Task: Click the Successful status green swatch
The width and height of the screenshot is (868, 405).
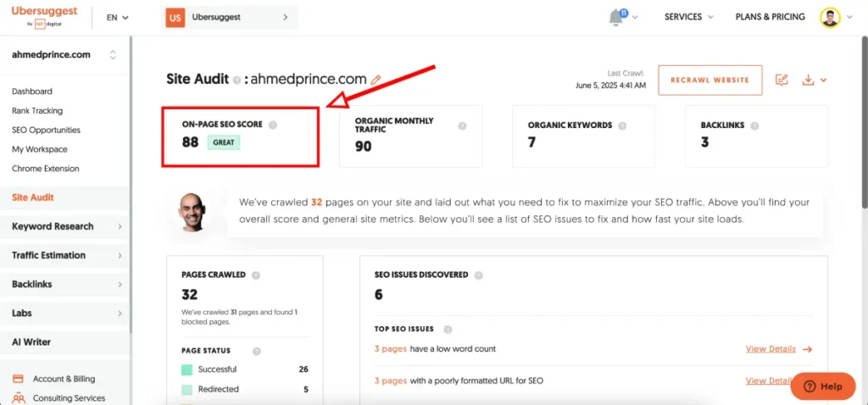Action: (186, 369)
